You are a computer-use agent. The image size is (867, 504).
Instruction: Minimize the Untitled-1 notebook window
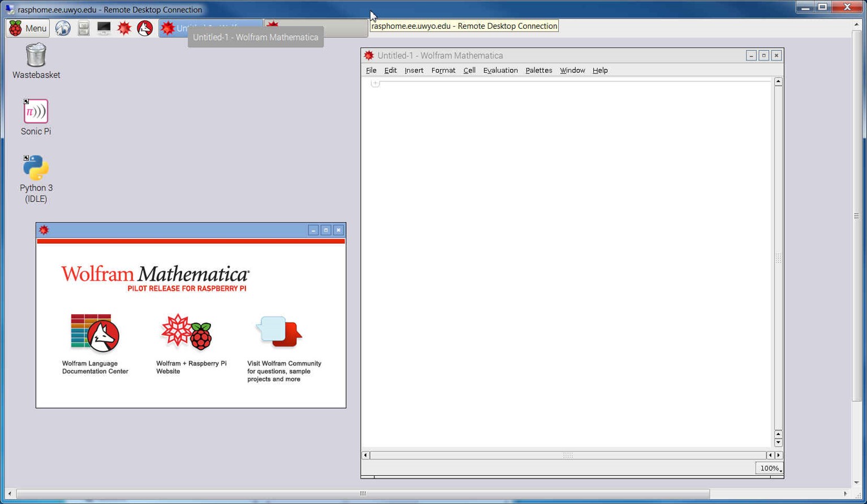coord(751,55)
